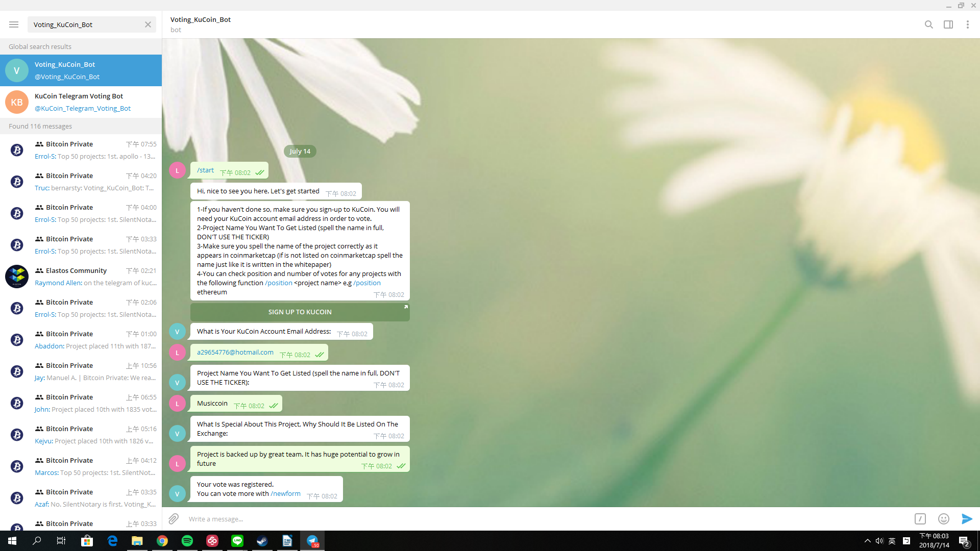Open Windows taskbar search
Viewport: 980px width, 551px height.
(x=37, y=541)
